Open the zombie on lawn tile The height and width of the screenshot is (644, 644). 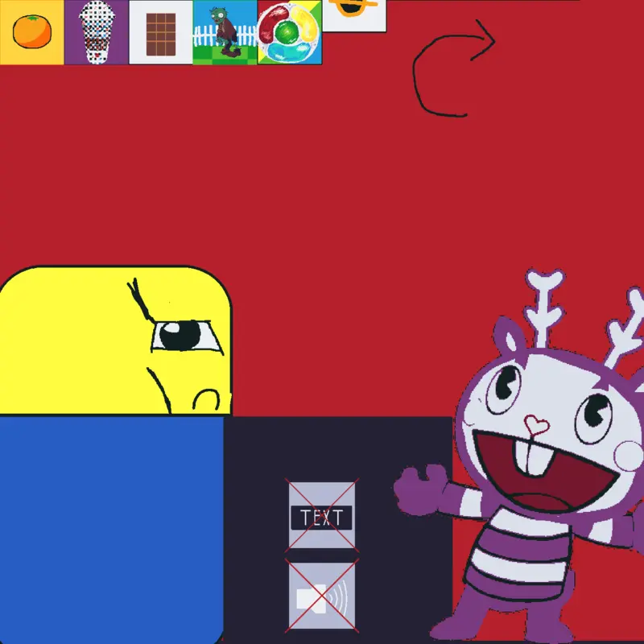(225, 32)
